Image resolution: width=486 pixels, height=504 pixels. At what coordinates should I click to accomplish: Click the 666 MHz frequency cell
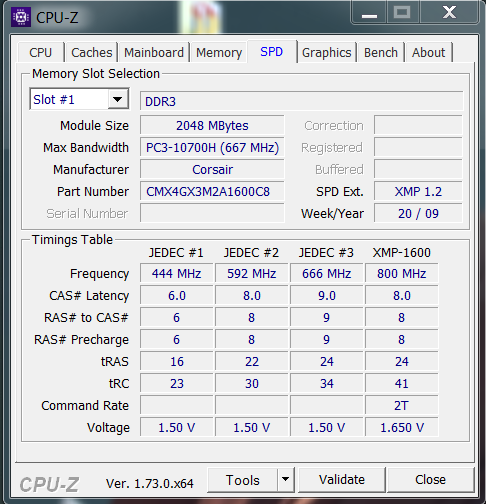pyautogui.click(x=327, y=273)
